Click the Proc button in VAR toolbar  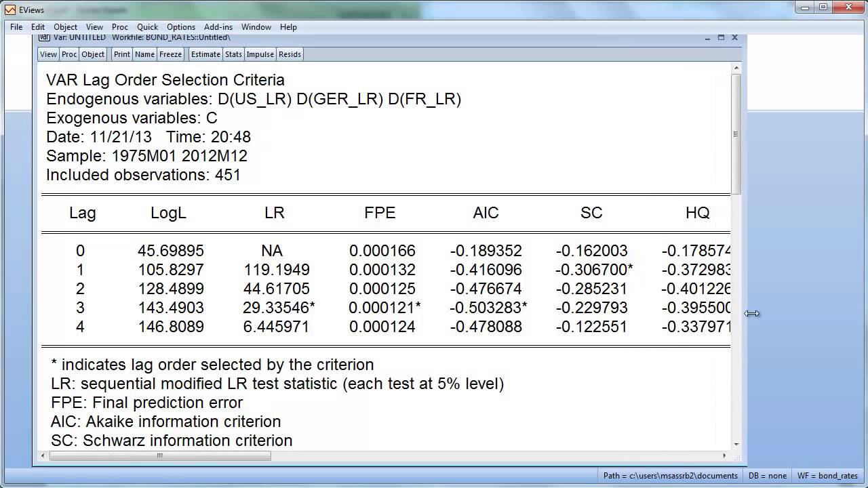click(x=69, y=54)
